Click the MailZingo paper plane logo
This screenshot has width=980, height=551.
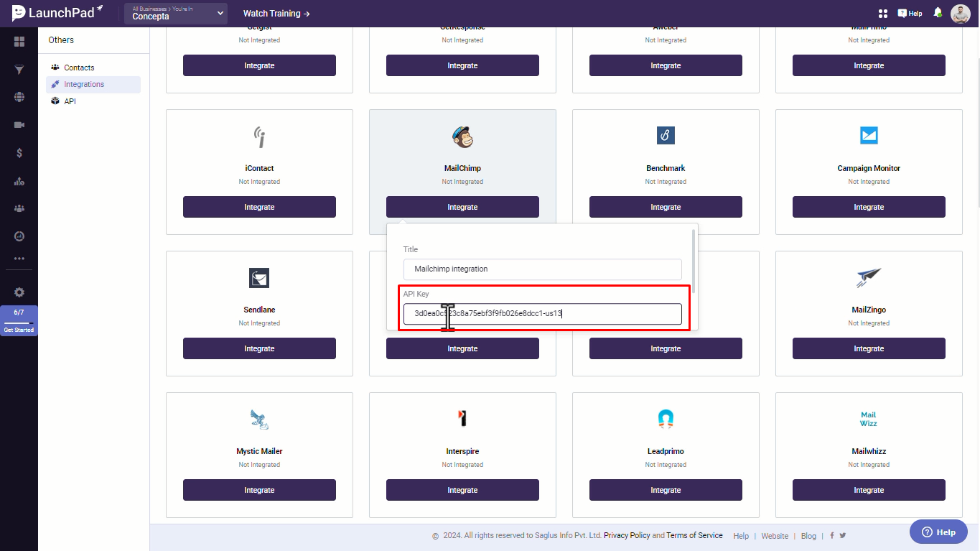pyautogui.click(x=869, y=277)
